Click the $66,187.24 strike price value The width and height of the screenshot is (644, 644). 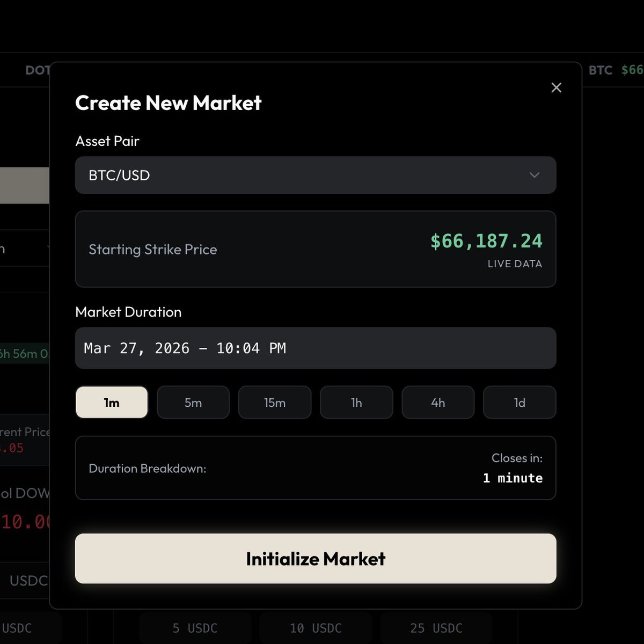(486, 241)
